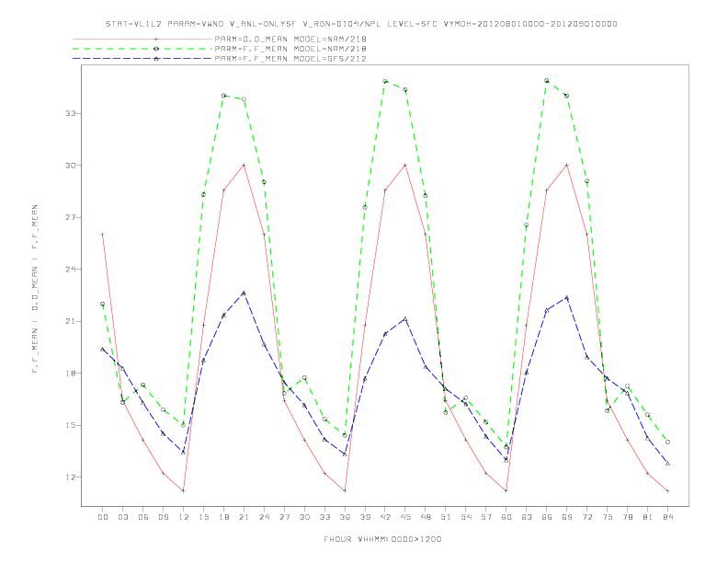
Task: Click y-axis tick label 24
Action: (x=71, y=270)
